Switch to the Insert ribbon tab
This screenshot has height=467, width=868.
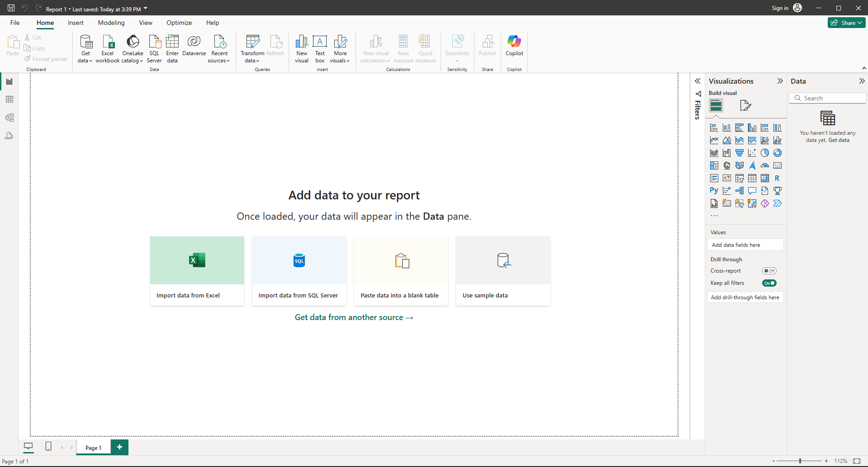pos(76,23)
